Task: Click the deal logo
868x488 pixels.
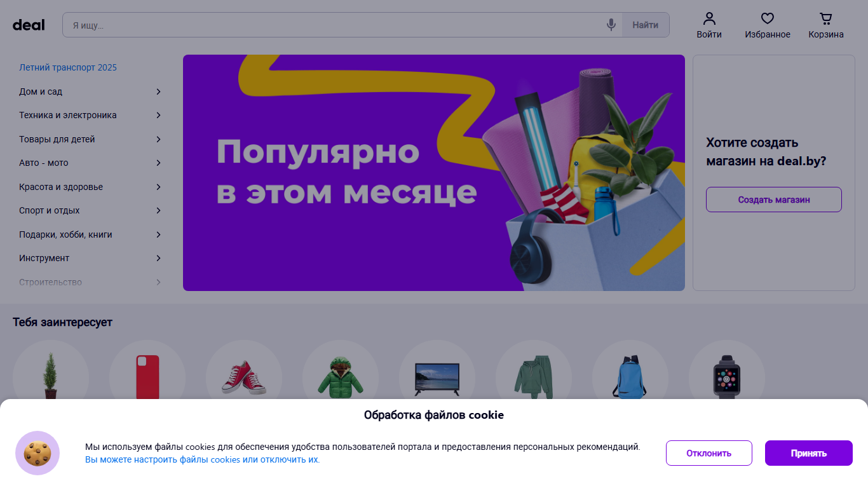Action: [x=29, y=25]
